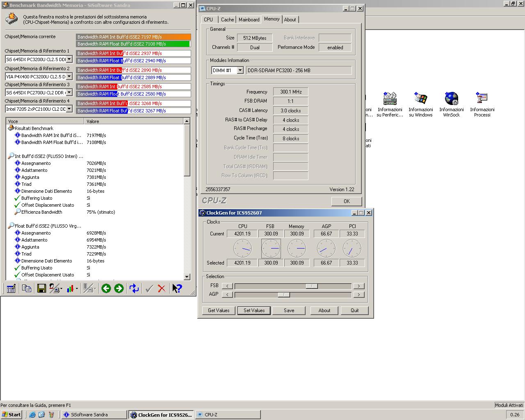This screenshot has height=420, width=525.
Task: Click the grey checkmark OK icon
Action: point(149,288)
